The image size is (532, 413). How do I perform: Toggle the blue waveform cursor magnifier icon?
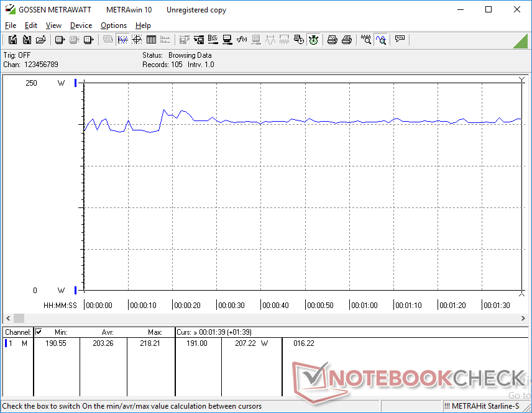pos(381,40)
